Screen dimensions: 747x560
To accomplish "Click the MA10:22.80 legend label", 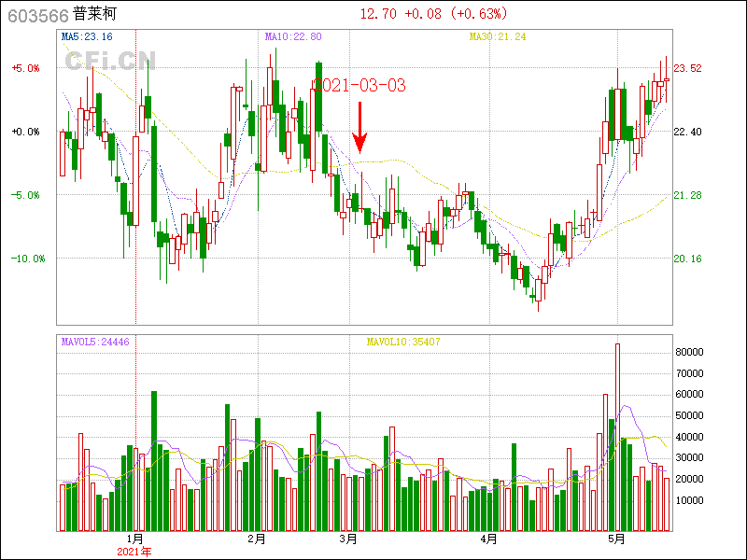I will 293,37.
